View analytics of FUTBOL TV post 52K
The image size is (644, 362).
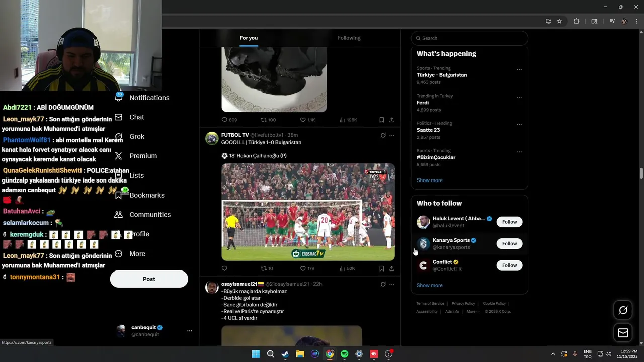tap(347, 268)
